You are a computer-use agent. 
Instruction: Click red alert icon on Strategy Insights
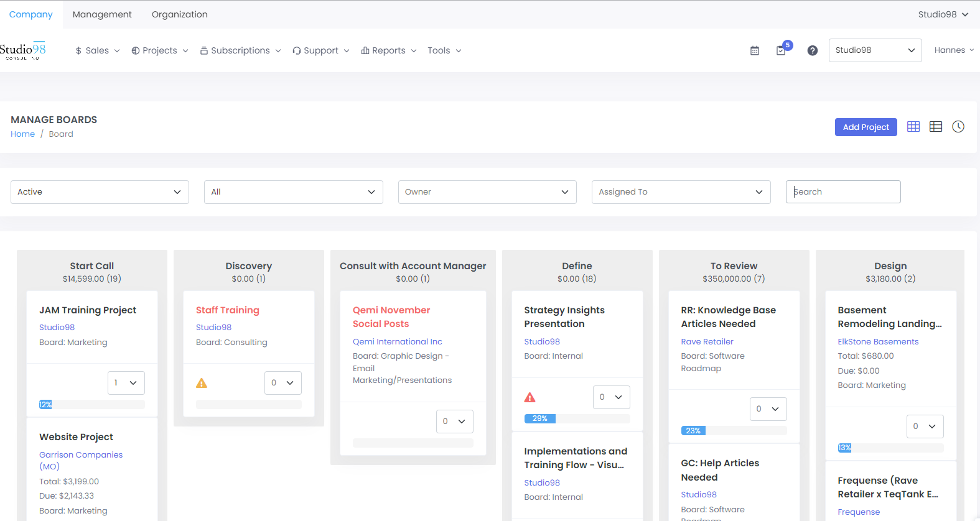[x=530, y=398]
